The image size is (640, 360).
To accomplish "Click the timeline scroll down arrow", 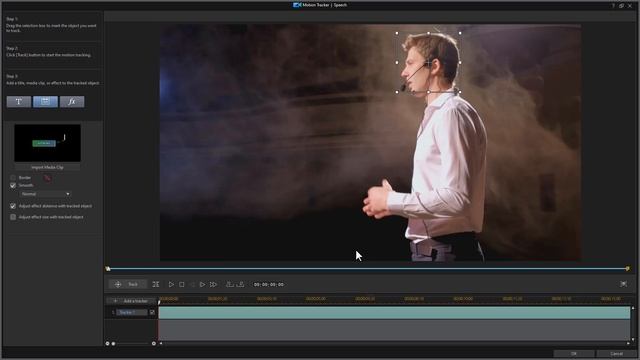I will (x=633, y=339).
